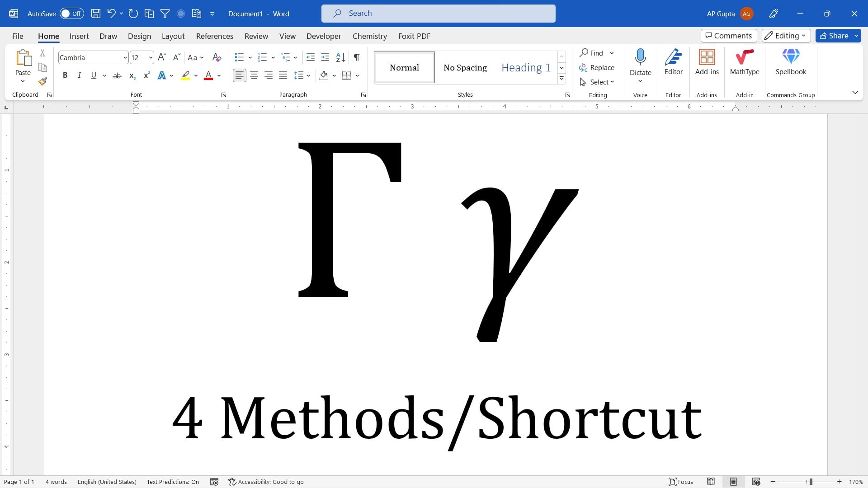Toggle Show/Hide paragraph marks
This screenshot has height=488, width=868.
(357, 57)
